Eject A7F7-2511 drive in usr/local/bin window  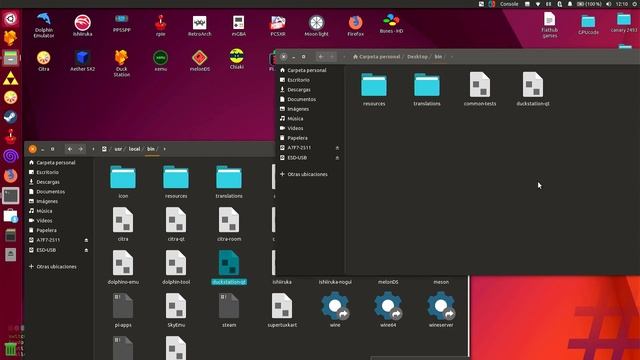86,240
